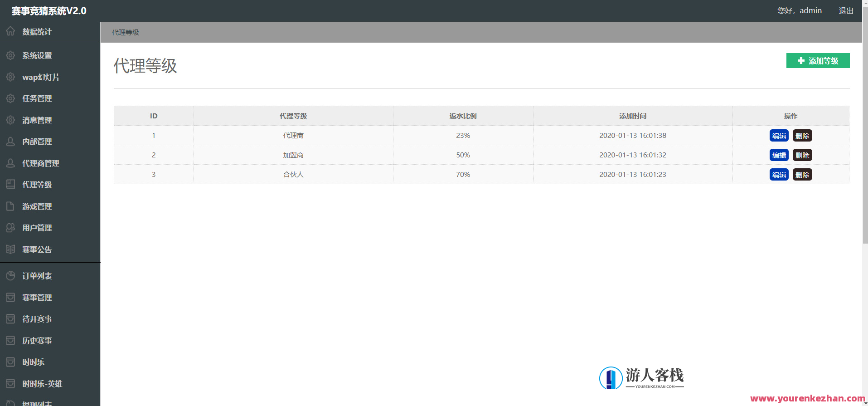The height and width of the screenshot is (406, 868).
Task: Log out using the 退出 link
Action: [846, 10]
